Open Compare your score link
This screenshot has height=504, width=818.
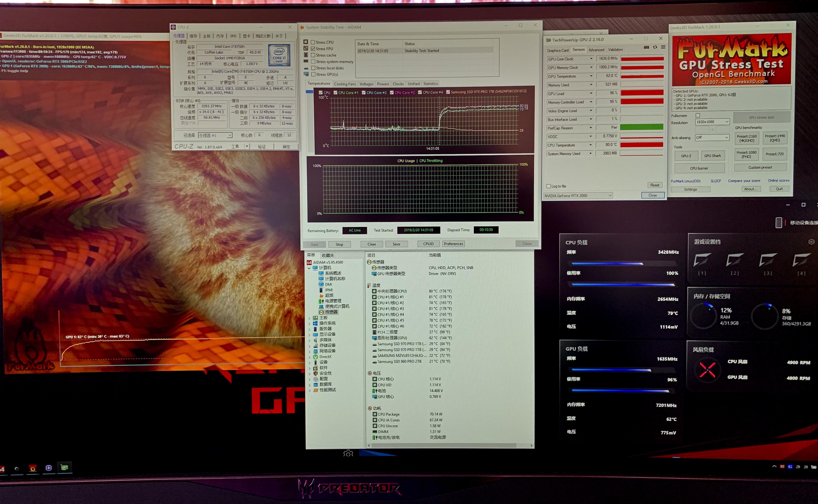point(744,181)
